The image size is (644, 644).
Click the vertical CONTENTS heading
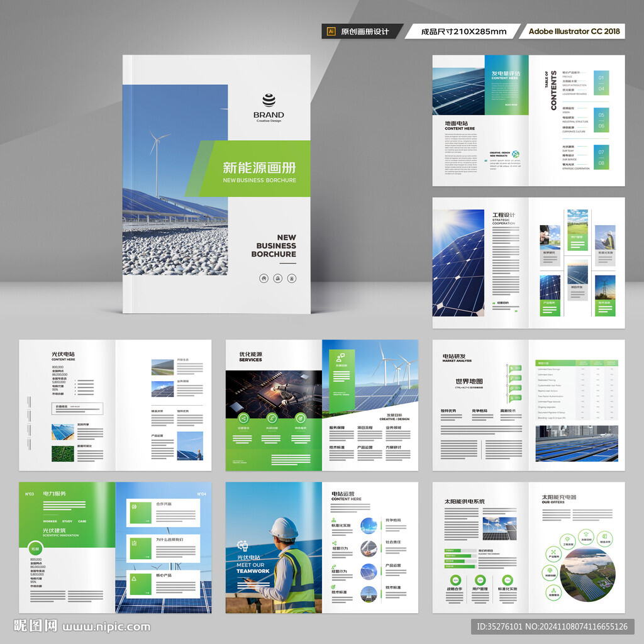pos(553,91)
